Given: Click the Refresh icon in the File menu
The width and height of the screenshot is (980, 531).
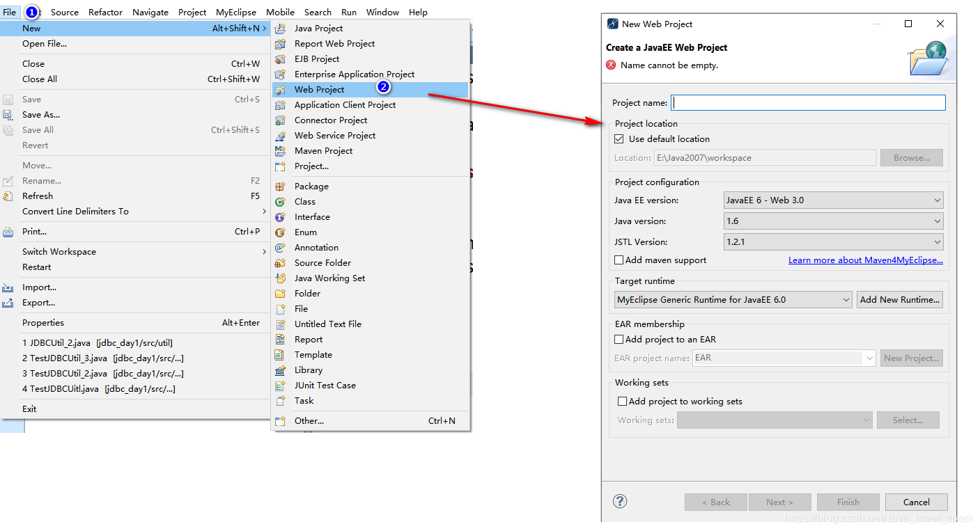Looking at the screenshot, I should [x=8, y=196].
